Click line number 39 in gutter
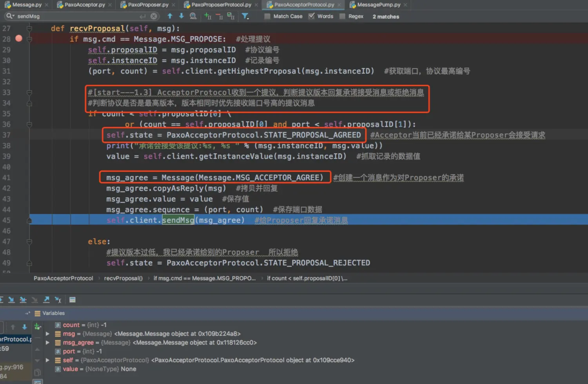This screenshot has width=588, height=384. coord(6,156)
